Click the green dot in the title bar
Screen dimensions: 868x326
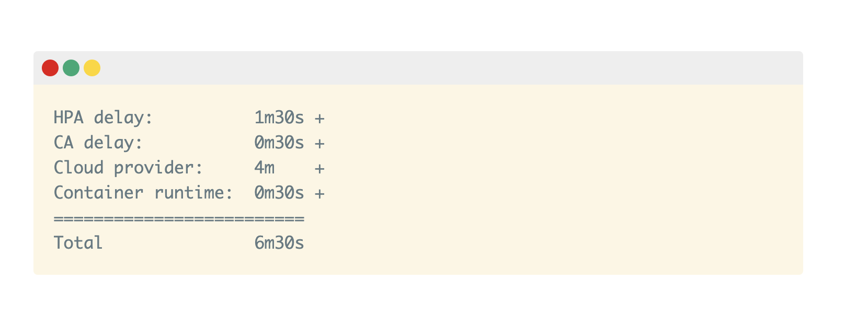point(71,68)
